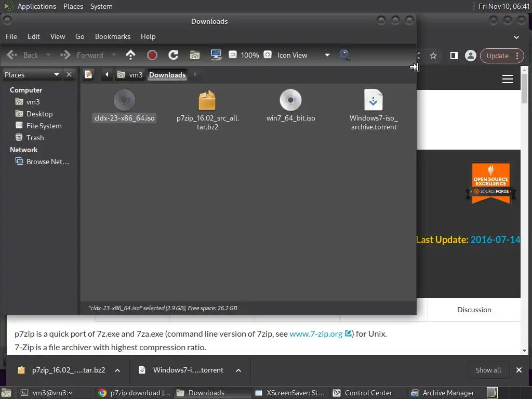Screen dimensions: 532x399
Task: Open the SourceForge hamburger menu
Action: pos(508,79)
